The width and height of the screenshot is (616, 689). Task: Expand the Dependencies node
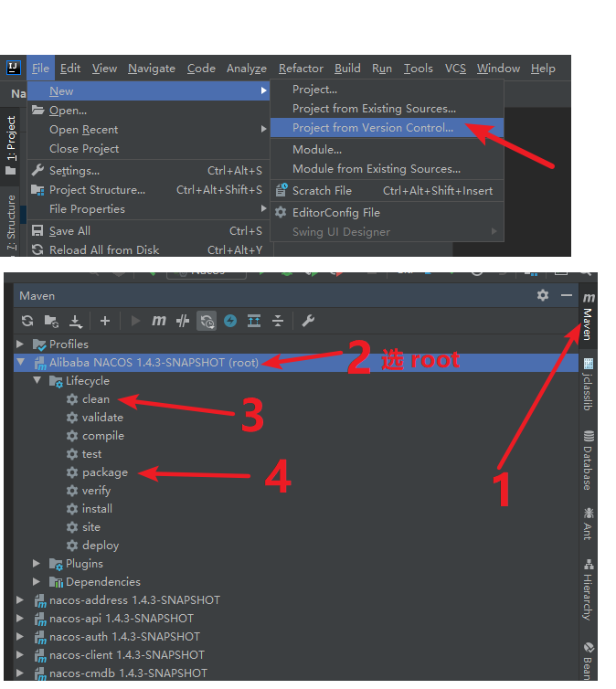coord(37,582)
